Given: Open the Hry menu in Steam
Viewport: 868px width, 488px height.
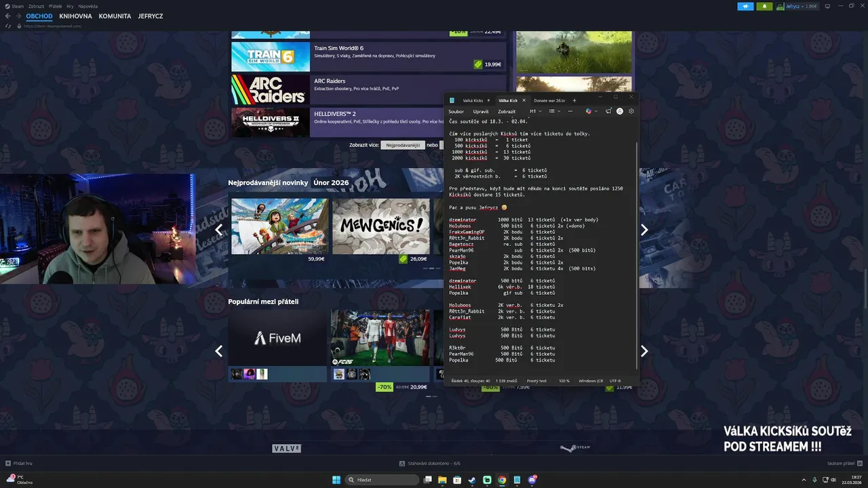Looking at the screenshot, I should pyautogui.click(x=71, y=6).
